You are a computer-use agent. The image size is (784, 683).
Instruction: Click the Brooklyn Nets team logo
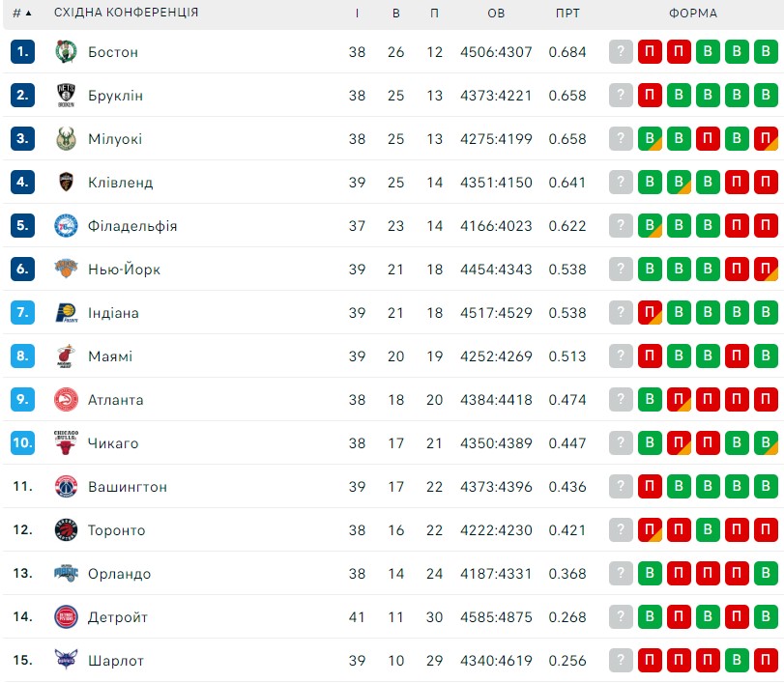point(66,96)
